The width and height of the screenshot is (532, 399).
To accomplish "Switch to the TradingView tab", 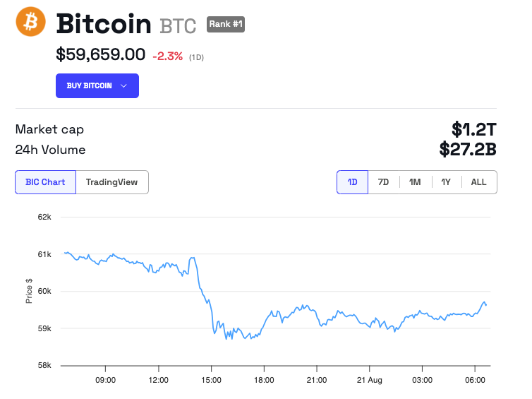I will pyautogui.click(x=112, y=182).
